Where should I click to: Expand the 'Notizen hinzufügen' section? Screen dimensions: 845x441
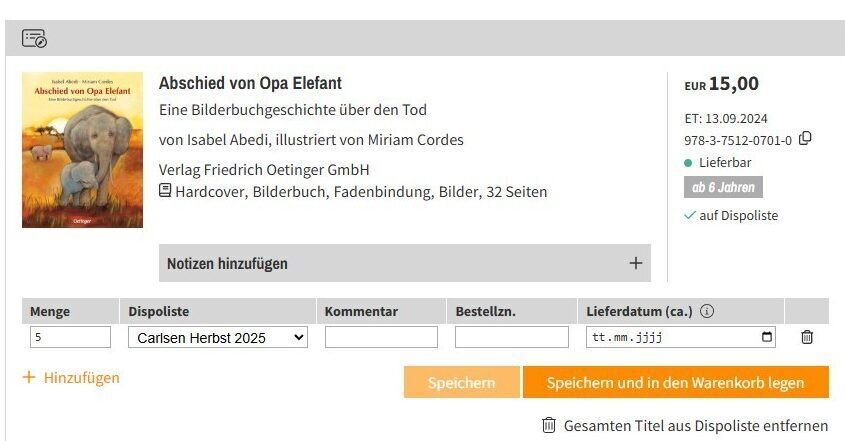point(404,263)
